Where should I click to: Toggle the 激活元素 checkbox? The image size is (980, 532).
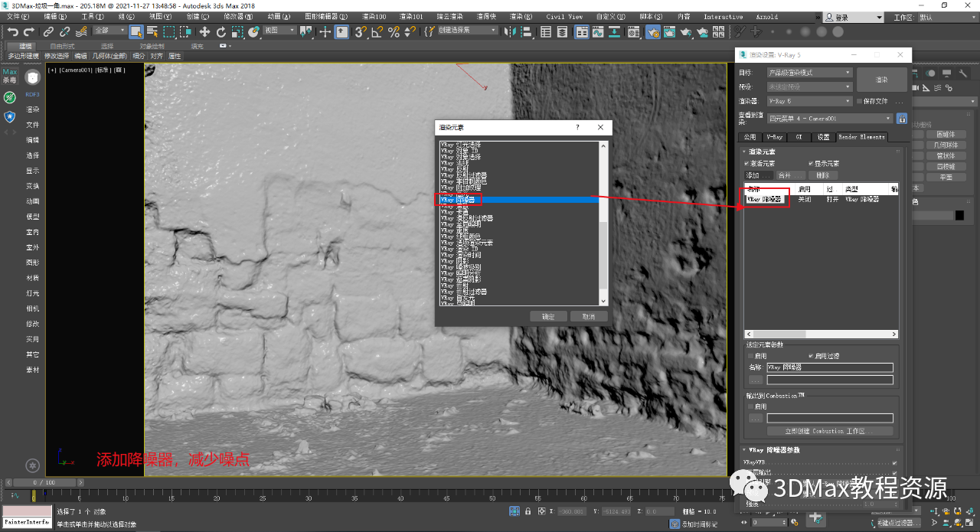coord(746,163)
